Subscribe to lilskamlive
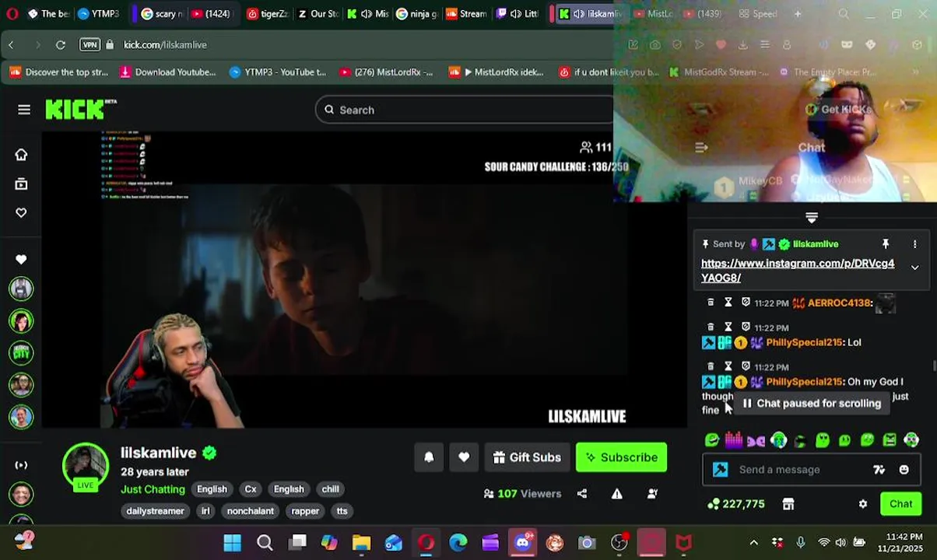Image resolution: width=937 pixels, height=560 pixels. pos(621,457)
